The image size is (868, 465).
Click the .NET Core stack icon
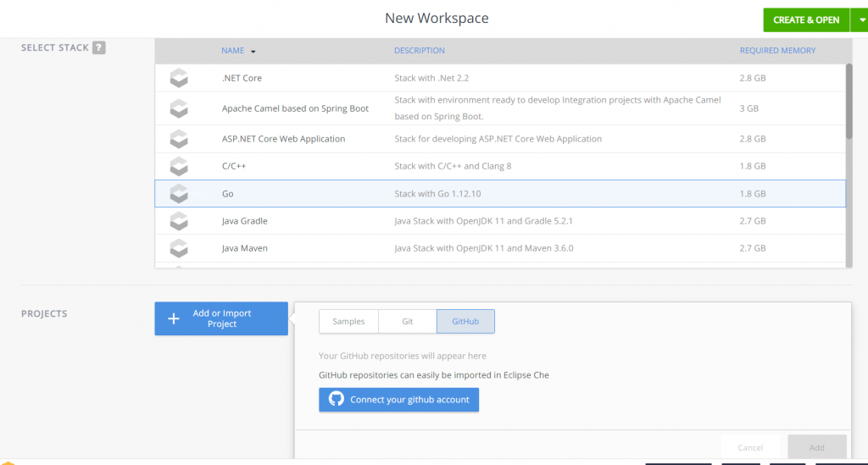click(178, 78)
